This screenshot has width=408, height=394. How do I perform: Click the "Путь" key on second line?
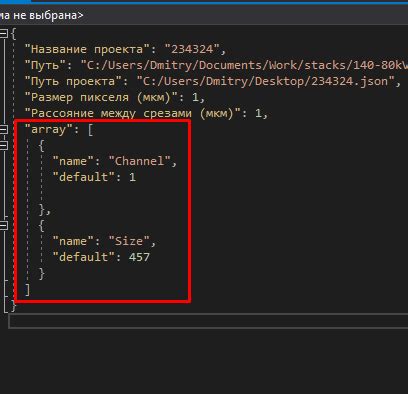[x=45, y=65]
